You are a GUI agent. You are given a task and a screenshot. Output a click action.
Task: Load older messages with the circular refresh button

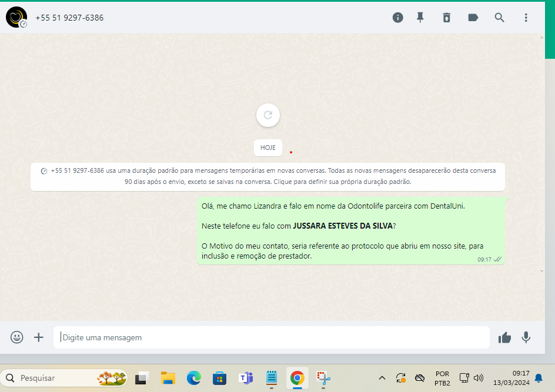point(268,115)
